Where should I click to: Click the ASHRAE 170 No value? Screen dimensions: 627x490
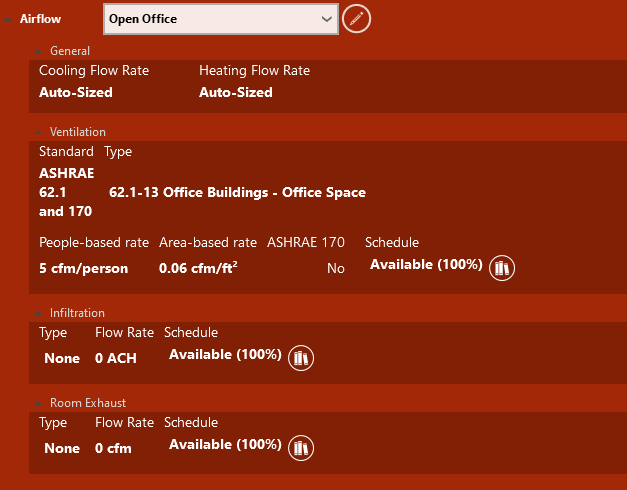[335, 268]
